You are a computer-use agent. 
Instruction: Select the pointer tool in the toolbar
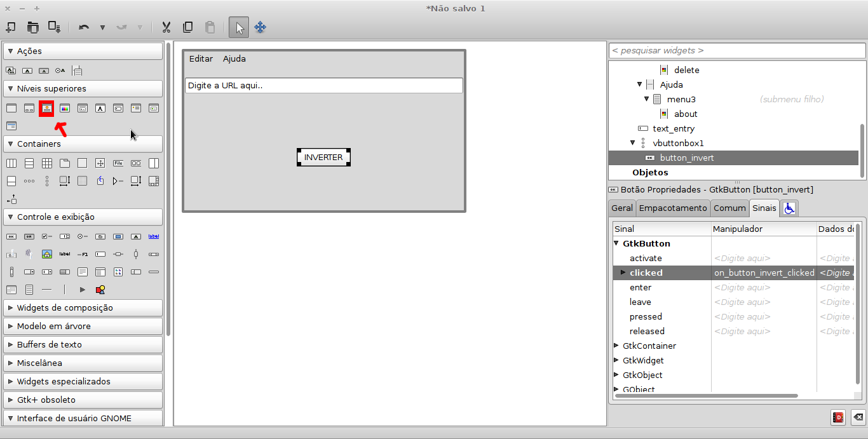pos(238,27)
